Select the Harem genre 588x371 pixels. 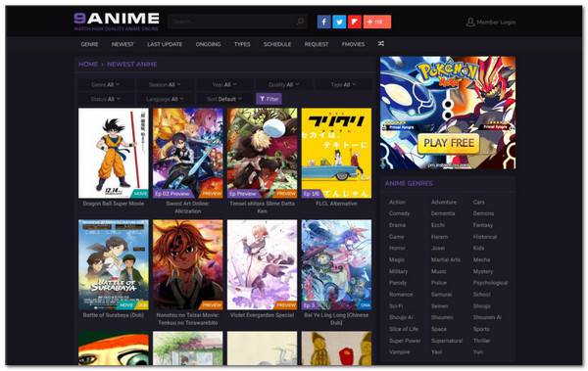coord(439,237)
